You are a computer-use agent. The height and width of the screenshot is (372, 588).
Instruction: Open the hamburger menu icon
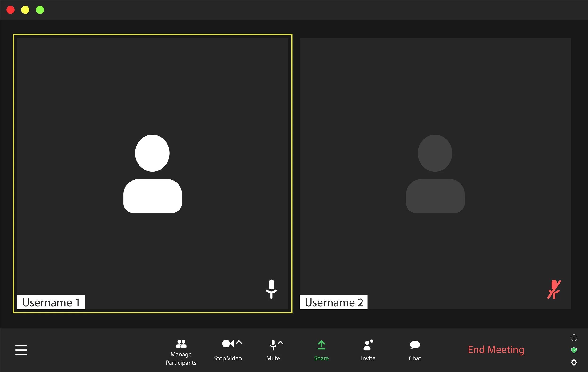click(21, 350)
